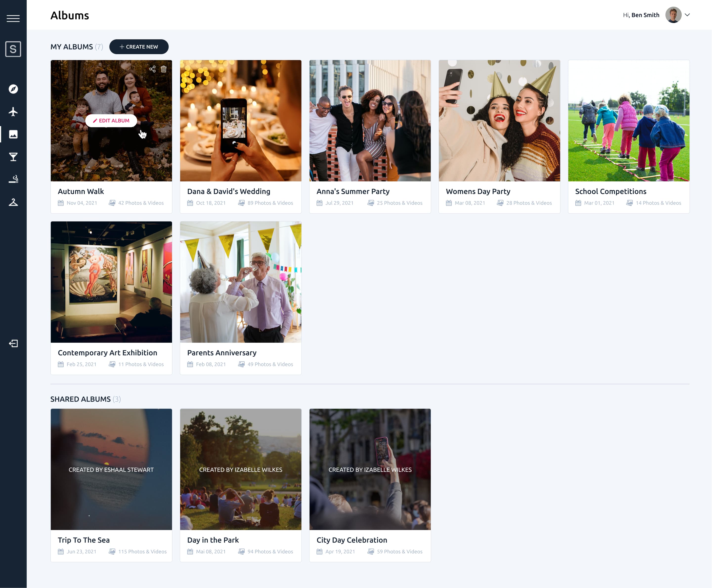Viewport: 712px width, 588px height.
Task: Open the Womens Day Party thumbnail
Action: point(499,121)
